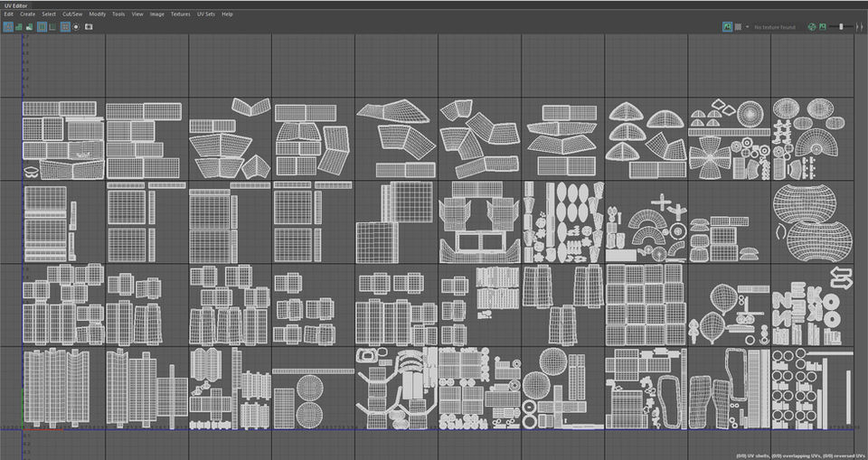Click the No texture found field
Screen dimensions: 868x460
pos(777,27)
